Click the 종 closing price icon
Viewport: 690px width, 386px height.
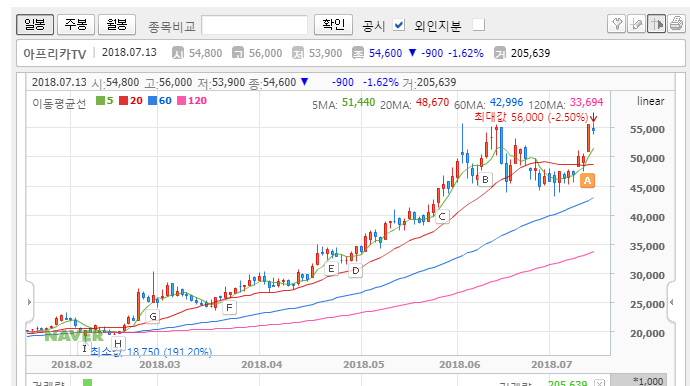pos(358,53)
